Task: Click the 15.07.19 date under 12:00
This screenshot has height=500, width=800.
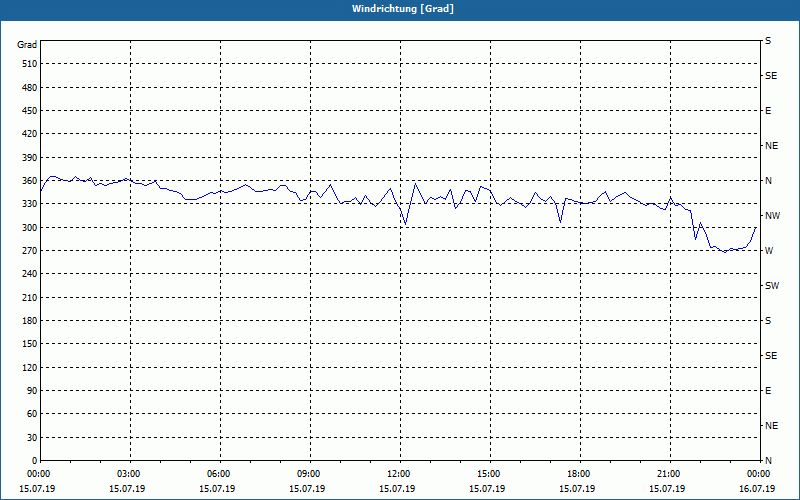Action: [x=397, y=489]
